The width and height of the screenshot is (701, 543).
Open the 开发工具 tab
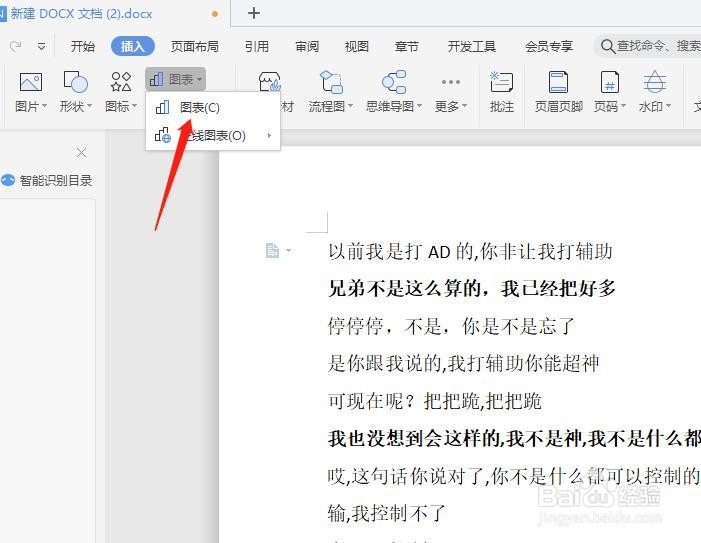pyautogui.click(x=472, y=46)
